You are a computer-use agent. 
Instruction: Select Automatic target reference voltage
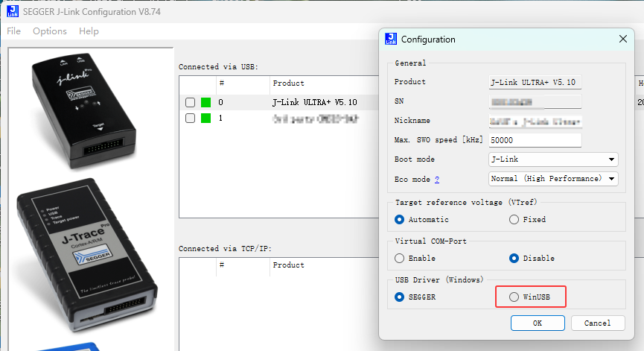click(x=399, y=220)
